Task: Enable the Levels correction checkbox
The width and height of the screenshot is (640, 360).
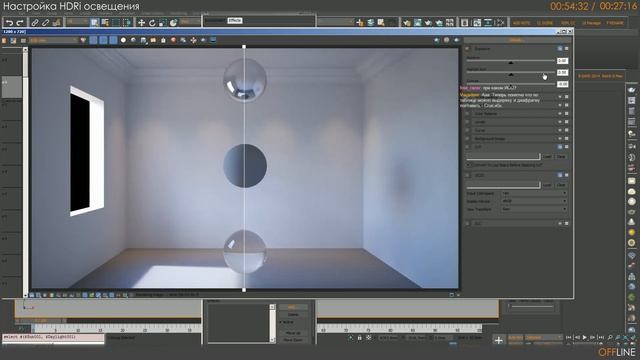Action: click(x=467, y=122)
